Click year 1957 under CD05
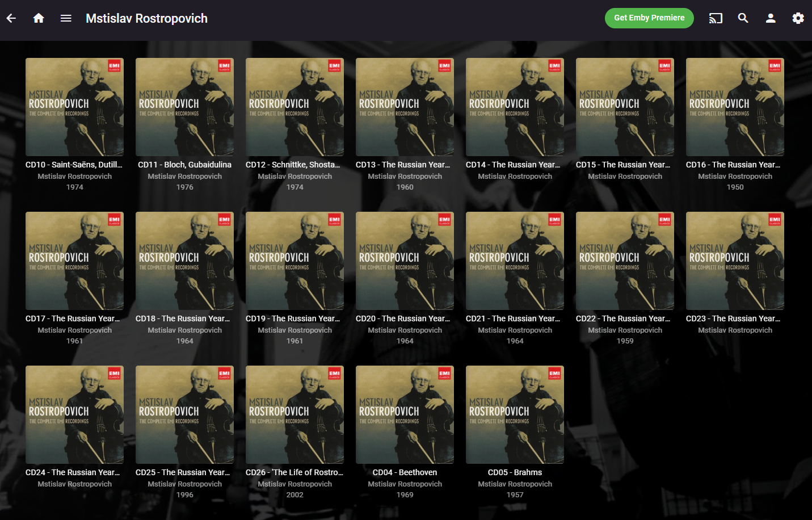Viewport: 812px width, 520px height. pyautogui.click(x=515, y=495)
